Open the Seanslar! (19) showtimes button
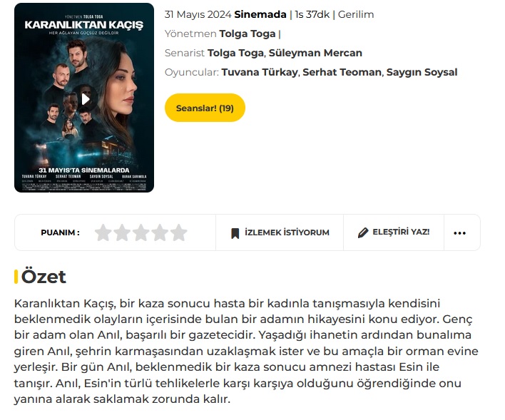 205,108
